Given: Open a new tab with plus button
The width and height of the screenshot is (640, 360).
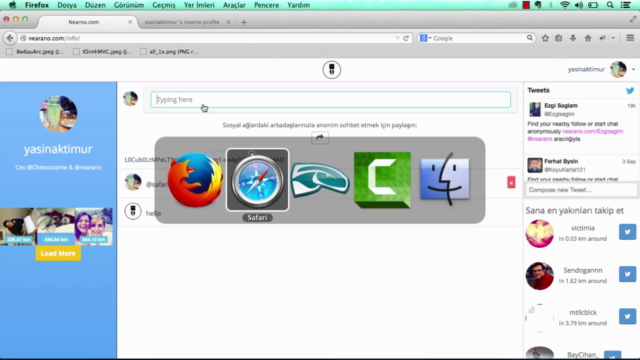Looking at the screenshot, I should (x=244, y=22).
